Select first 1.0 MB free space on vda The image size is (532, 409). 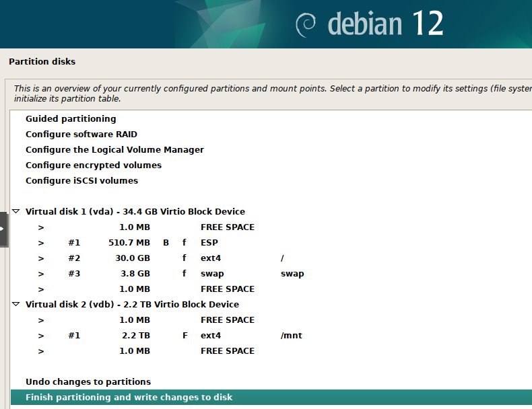[271, 227]
